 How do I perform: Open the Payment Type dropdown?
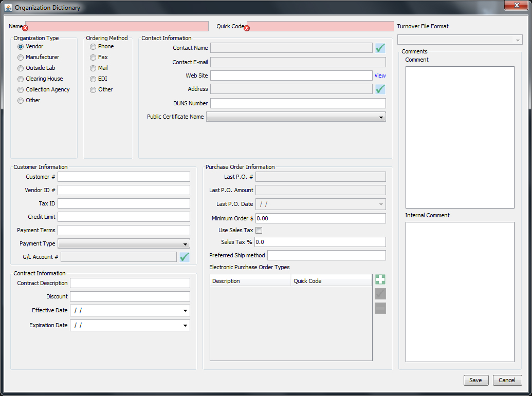click(x=124, y=244)
